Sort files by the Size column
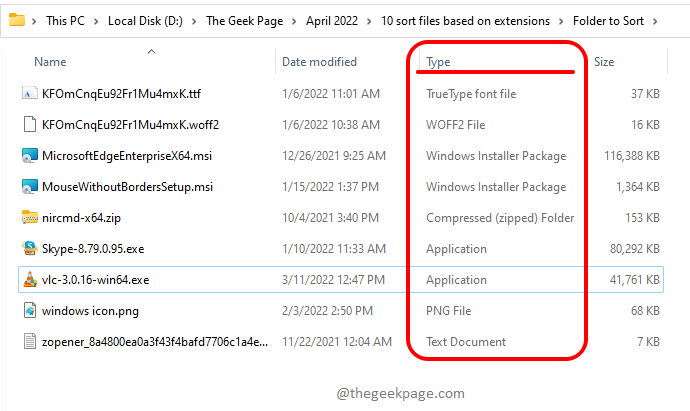The width and height of the screenshot is (690, 411). [x=604, y=62]
